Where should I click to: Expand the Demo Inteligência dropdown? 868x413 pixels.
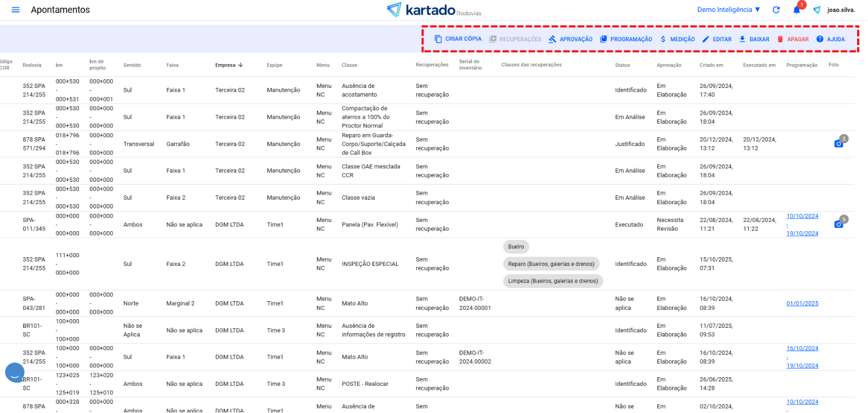click(729, 10)
